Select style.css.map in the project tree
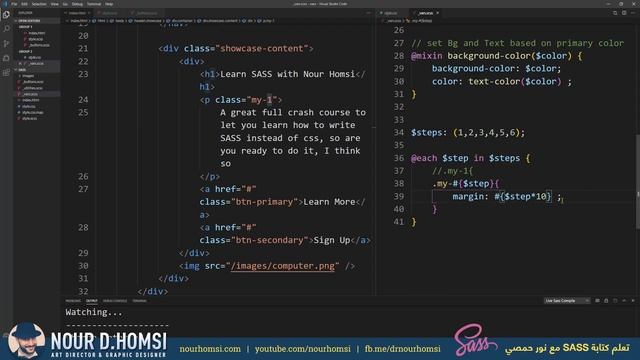640x360 pixels. (x=33, y=112)
